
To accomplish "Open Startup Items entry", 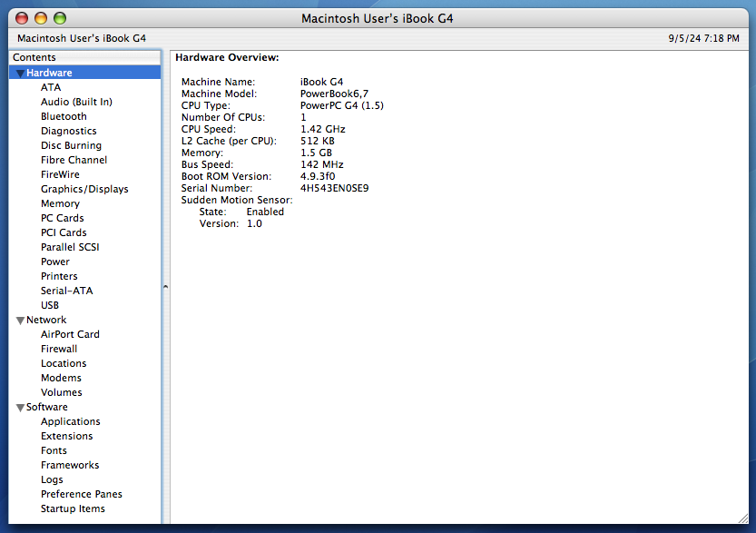I will coord(73,508).
